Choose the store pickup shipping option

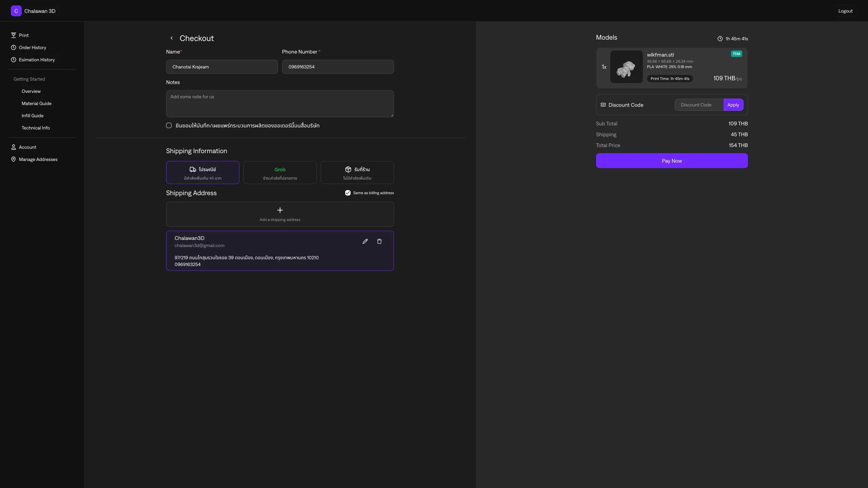pyautogui.click(x=357, y=172)
